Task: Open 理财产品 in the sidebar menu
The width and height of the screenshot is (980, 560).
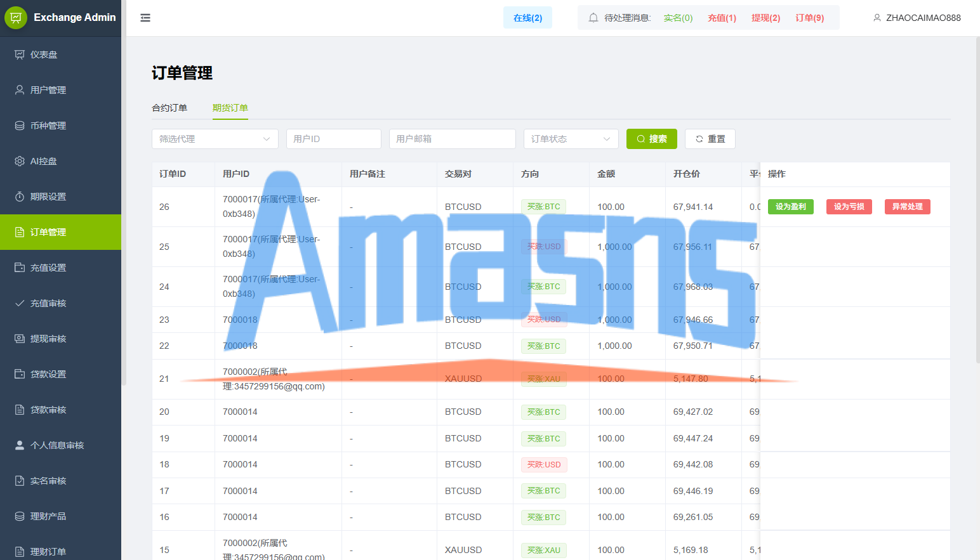Action: coord(60,516)
